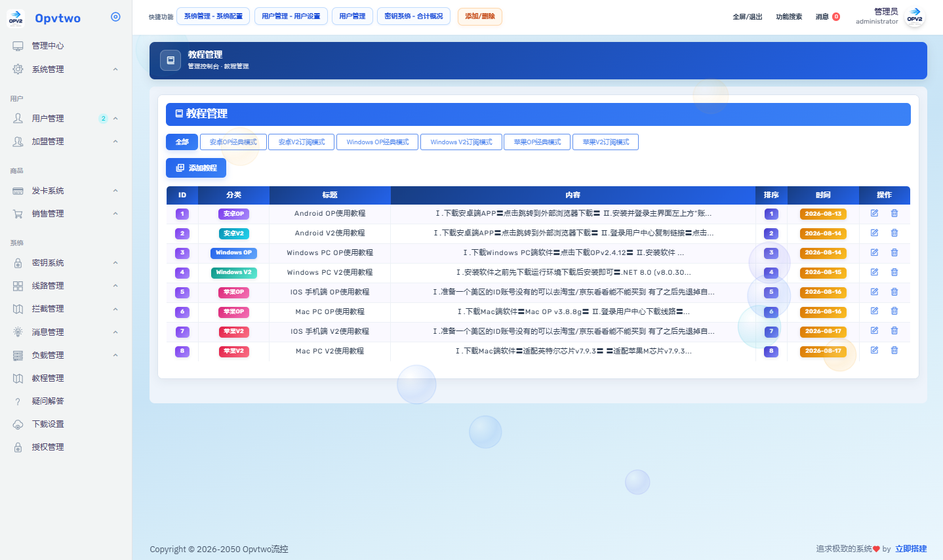Click the shopping cart icon for 销售管理

[x=18, y=214]
